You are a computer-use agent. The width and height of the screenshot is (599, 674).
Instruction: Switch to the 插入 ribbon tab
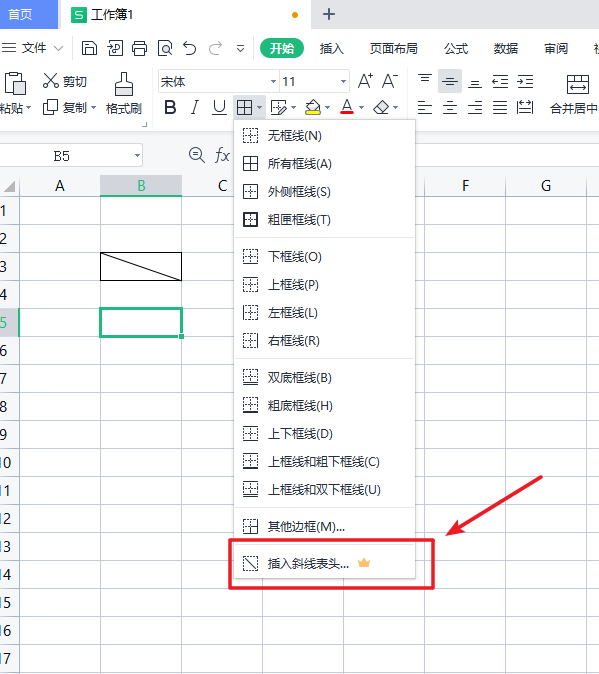coord(332,49)
